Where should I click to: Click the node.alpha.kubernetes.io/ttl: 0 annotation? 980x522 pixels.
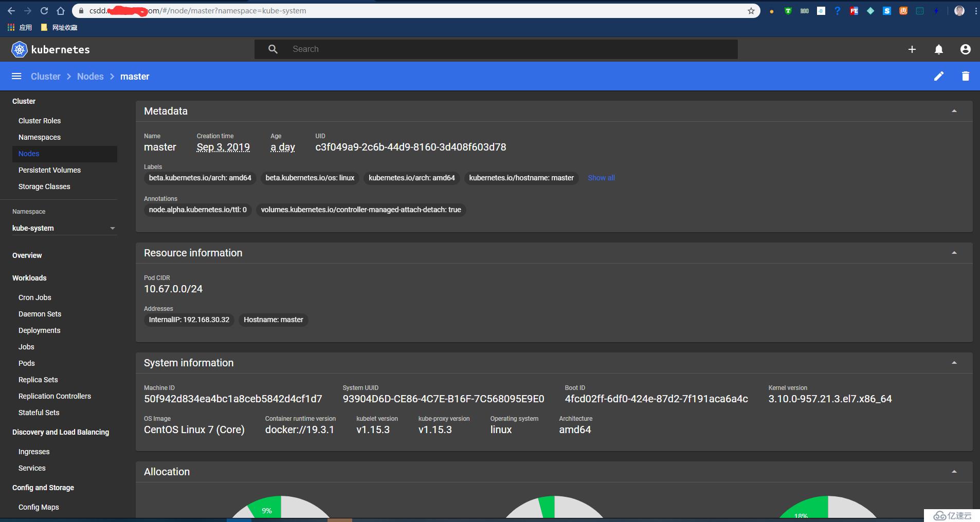tap(198, 210)
